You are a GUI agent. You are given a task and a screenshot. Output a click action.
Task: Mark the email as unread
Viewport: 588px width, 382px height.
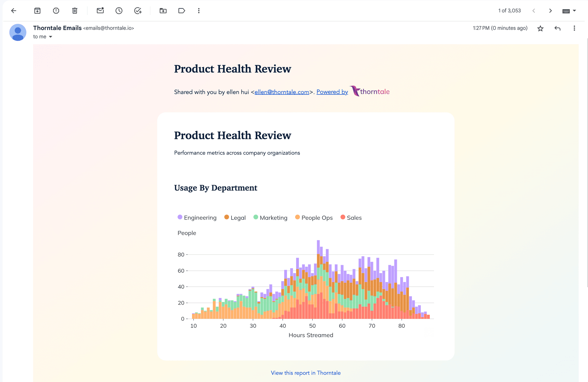100,11
